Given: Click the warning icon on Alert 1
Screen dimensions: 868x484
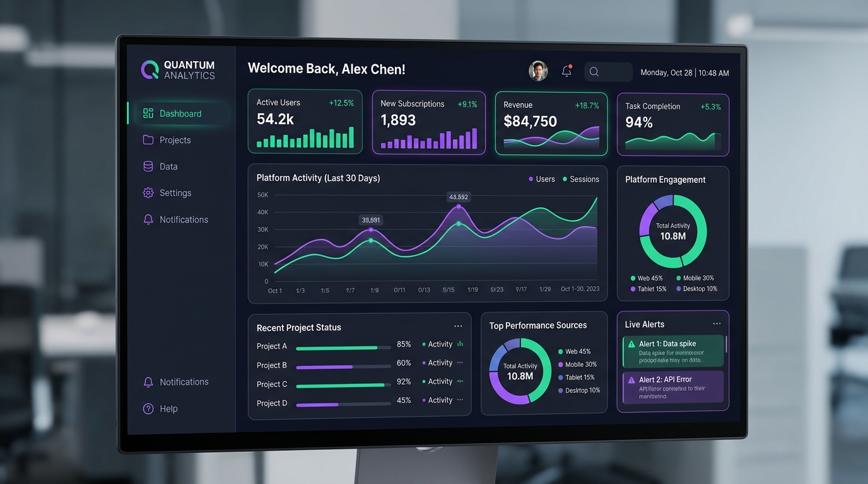Looking at the screenshot, I should [x=631, y=344].
